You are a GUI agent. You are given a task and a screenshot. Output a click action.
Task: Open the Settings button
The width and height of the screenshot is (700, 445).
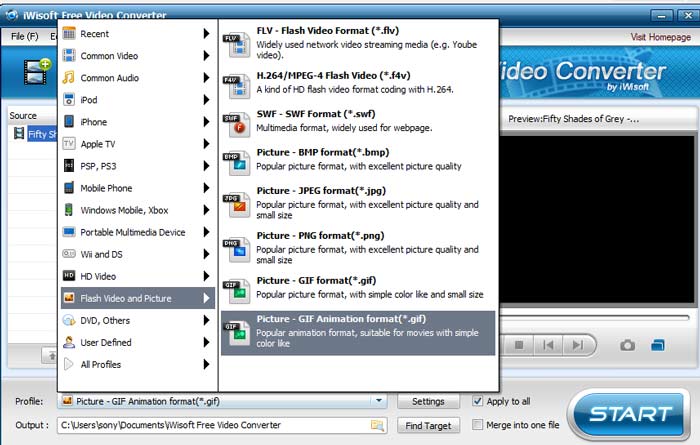click(x=428, y=401)
